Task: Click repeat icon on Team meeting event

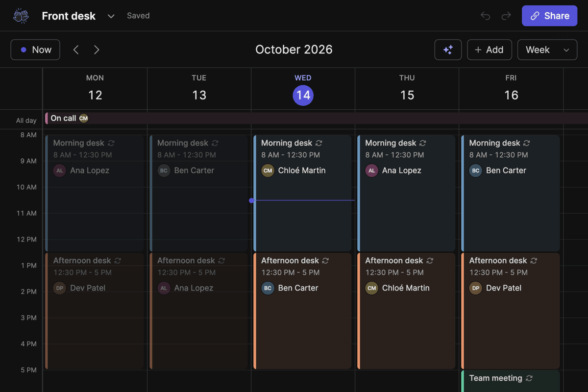Action: [x=529, y=378]
